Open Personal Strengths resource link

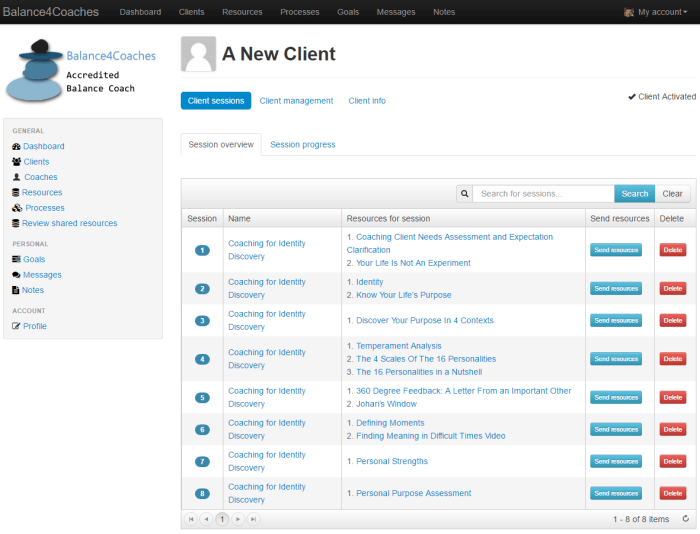pyautogui.click(x=392, y=461)
